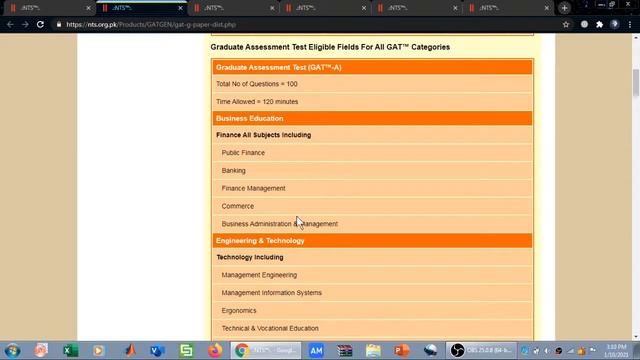640x360 pixels.
Task: Close the sixth NTS tab
Action: click(547, 8)
